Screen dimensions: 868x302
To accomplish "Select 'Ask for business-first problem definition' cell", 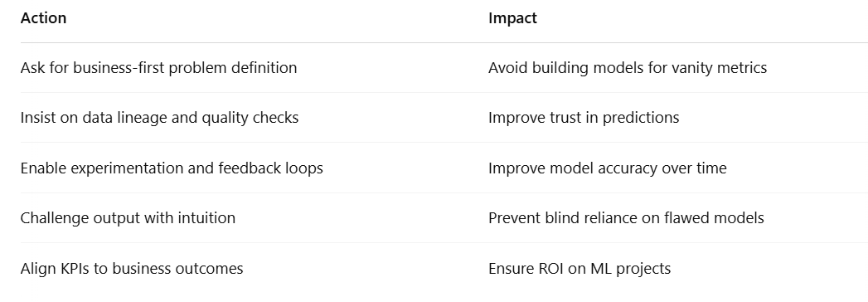I will pos(159,68).
